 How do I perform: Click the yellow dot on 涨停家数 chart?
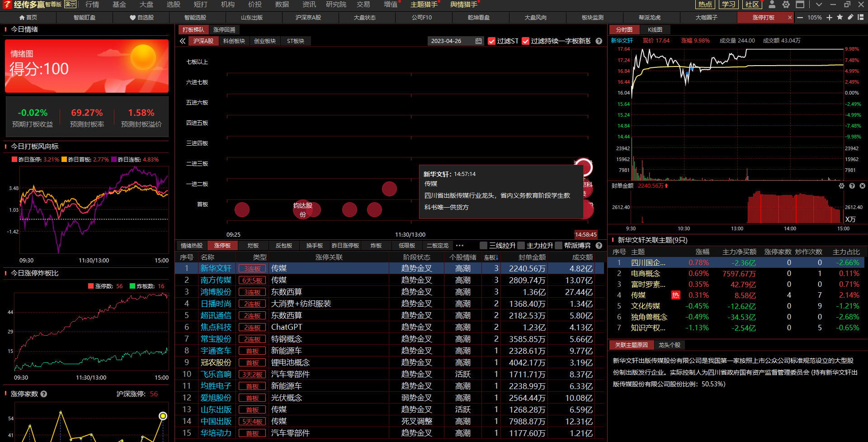pos(163,416)
